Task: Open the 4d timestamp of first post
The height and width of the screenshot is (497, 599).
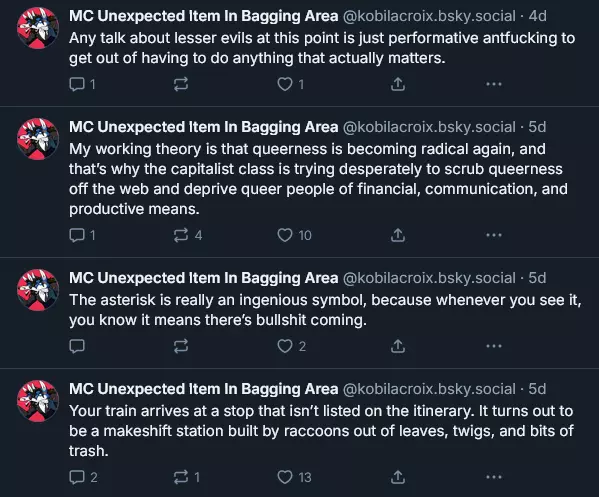Action: [537, 16]
